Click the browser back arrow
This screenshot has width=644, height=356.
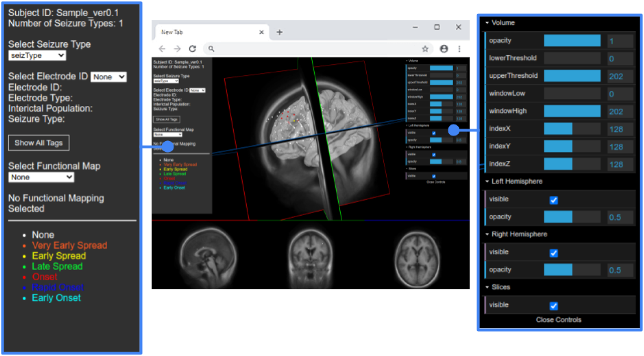click(162, 49)
